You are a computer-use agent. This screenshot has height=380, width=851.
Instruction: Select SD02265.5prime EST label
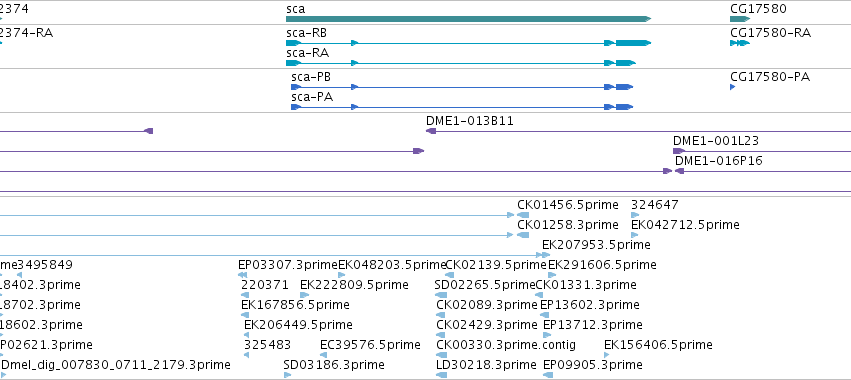485,284
